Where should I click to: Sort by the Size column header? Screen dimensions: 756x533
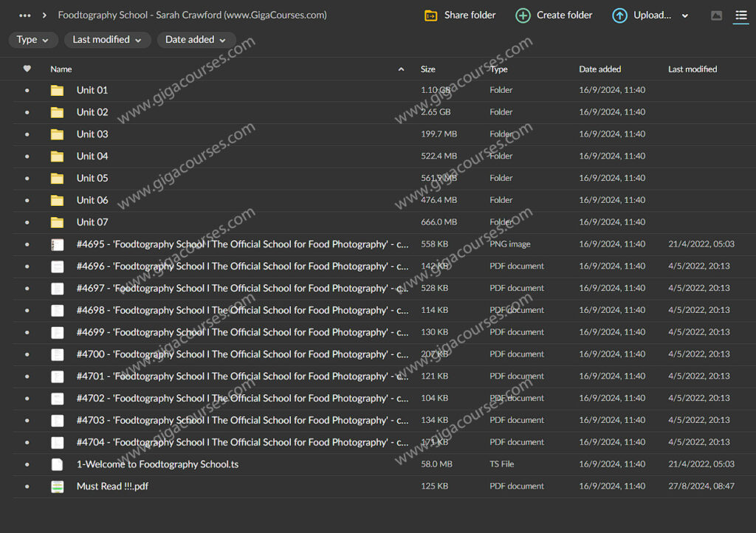(428, 69)
